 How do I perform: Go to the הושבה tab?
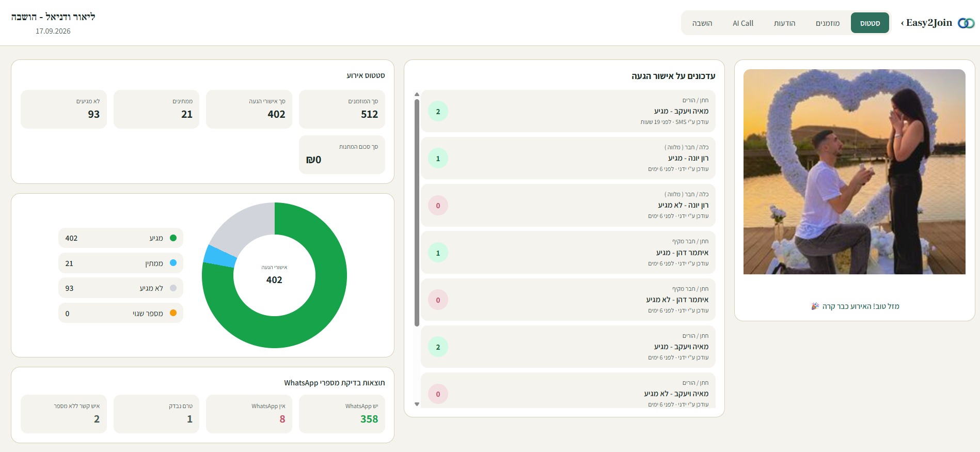coord(702,23)
